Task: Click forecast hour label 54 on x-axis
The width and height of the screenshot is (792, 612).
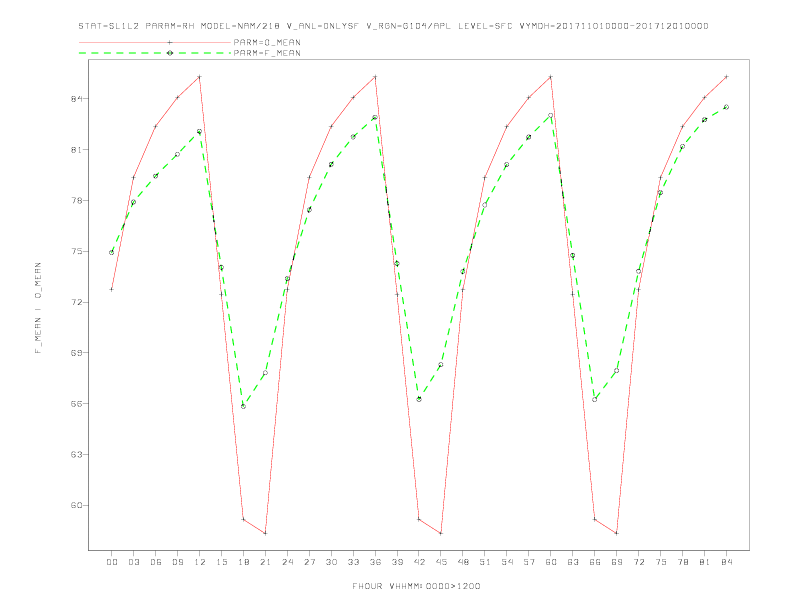Action: pos(507,562)
